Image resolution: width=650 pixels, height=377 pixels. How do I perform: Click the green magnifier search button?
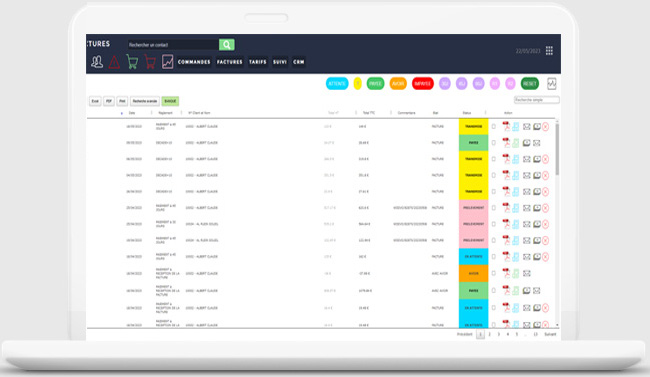tap(227, 44)
